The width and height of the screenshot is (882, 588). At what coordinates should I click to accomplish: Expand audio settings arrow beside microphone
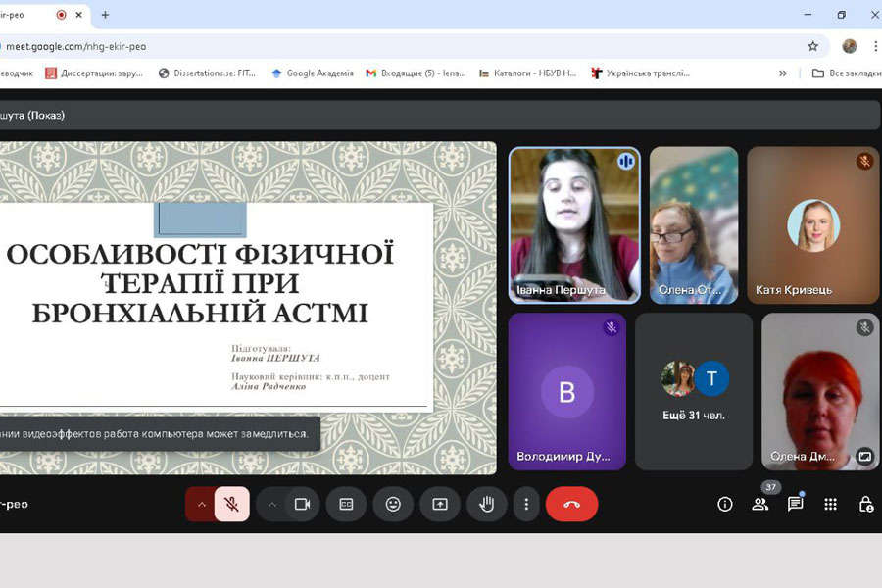(201, 504)
